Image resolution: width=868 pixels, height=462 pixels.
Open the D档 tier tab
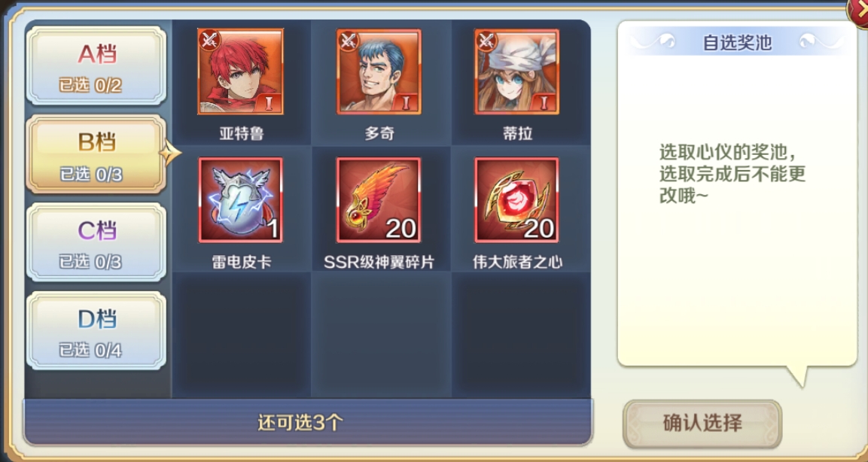pyautogui.click(x=96, y=331)
